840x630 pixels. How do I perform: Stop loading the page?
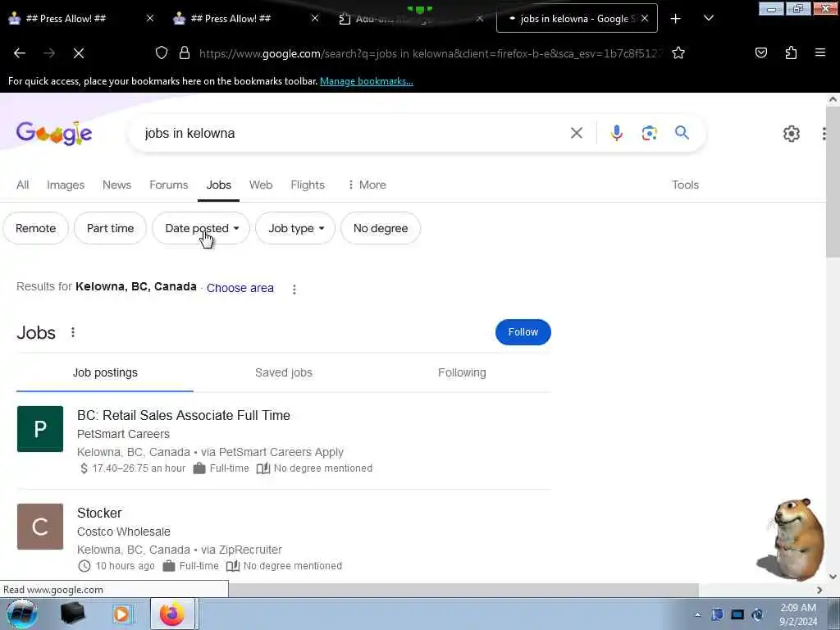pos(79,53)
